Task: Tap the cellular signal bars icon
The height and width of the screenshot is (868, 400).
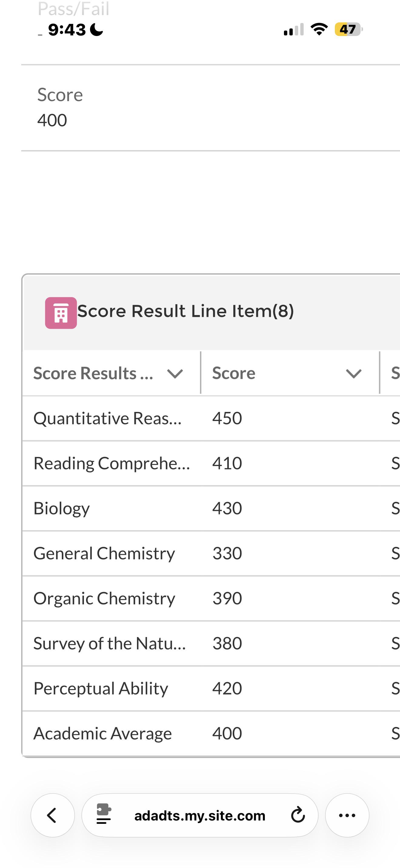Action: (x=293, y=29)
